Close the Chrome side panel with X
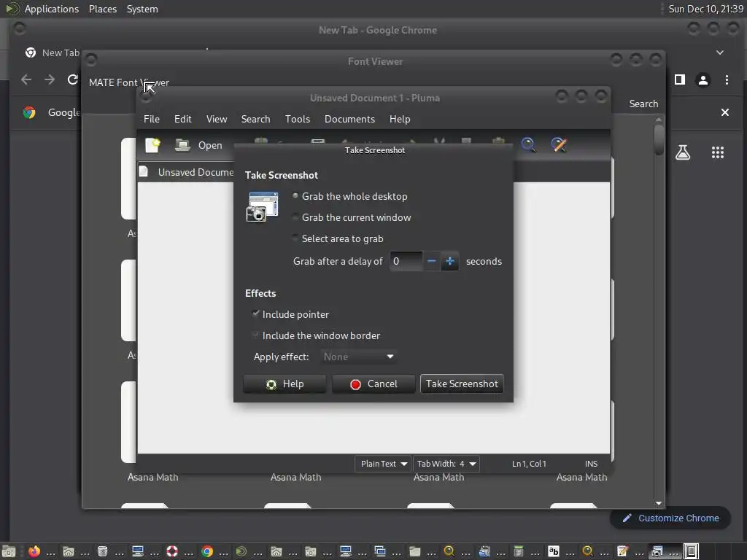 pos(724,112)
